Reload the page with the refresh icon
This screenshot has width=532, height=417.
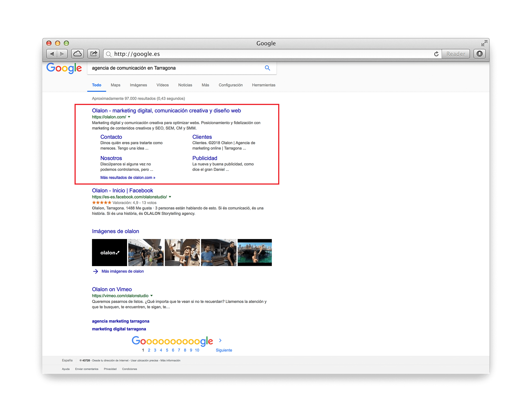point(436,54)
